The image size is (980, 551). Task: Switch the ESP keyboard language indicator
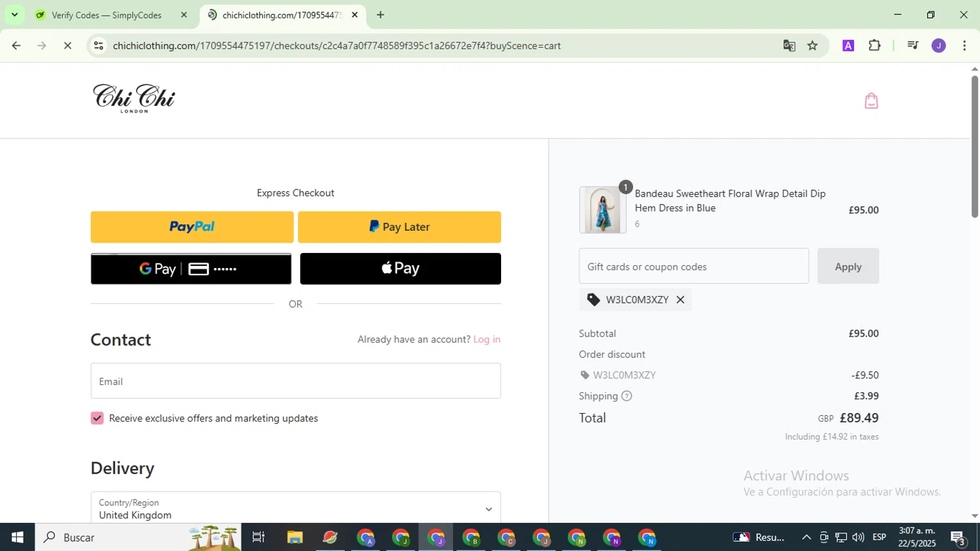tap(879, 537)
